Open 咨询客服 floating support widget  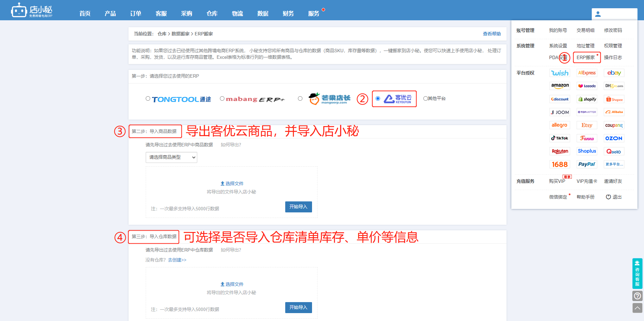pos(637,274)
